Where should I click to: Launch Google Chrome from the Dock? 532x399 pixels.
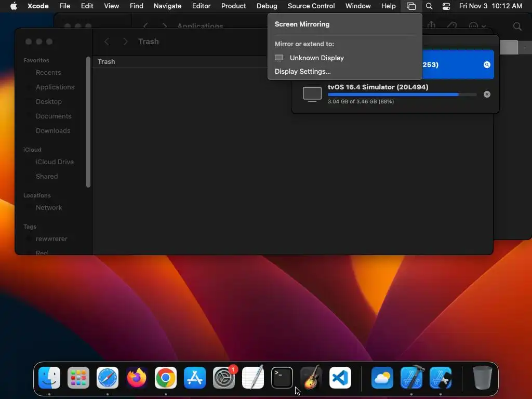166,378
